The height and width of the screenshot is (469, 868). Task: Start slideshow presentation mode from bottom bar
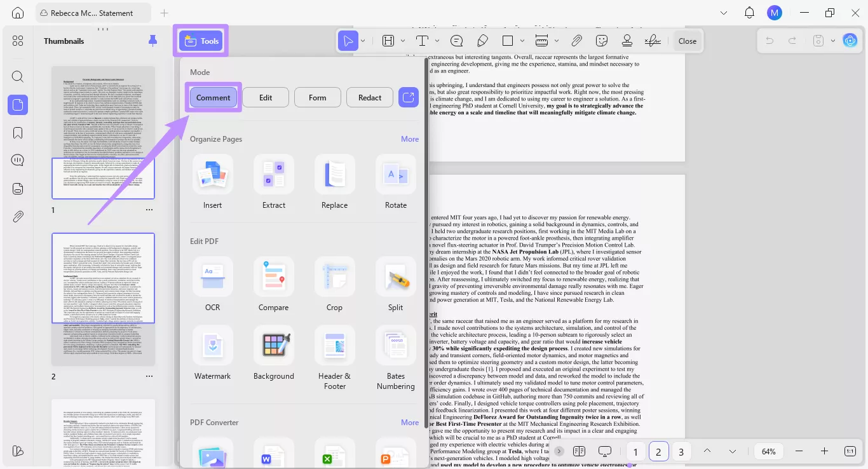605,451
